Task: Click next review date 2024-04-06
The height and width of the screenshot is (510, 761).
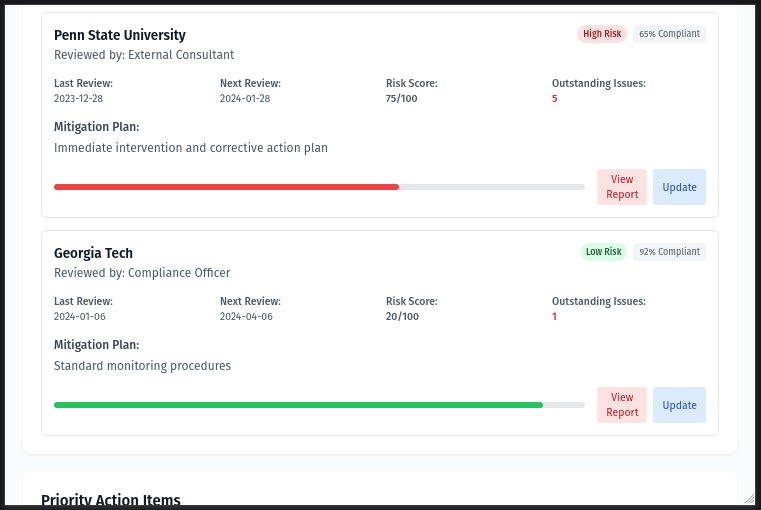Action: click(246, 316)
